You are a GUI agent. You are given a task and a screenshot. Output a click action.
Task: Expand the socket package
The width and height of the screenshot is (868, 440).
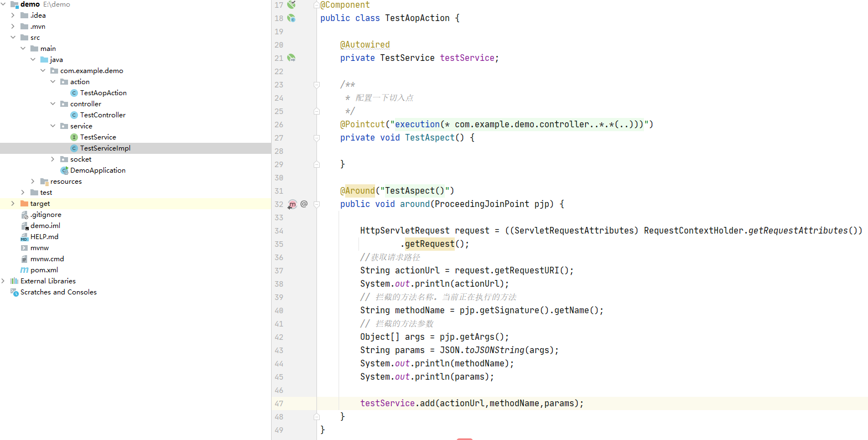(53, 159)
